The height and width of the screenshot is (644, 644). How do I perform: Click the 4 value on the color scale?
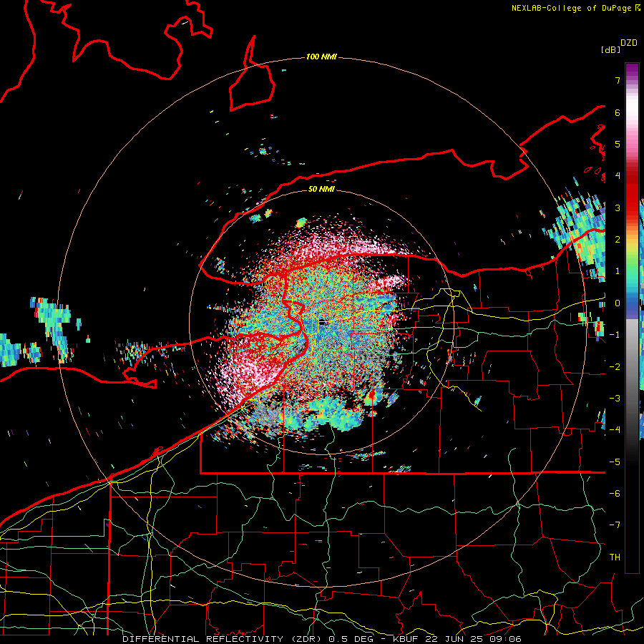click(x=618, y=176)
